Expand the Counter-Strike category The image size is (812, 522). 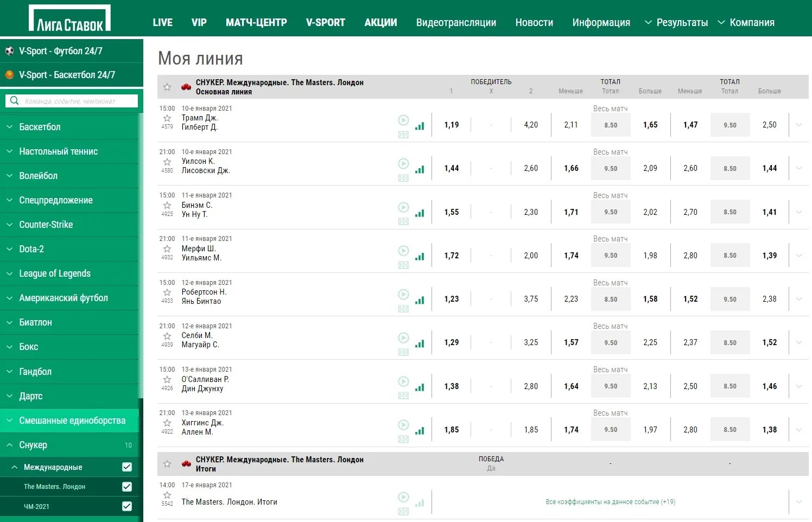(x=69, y=225)
